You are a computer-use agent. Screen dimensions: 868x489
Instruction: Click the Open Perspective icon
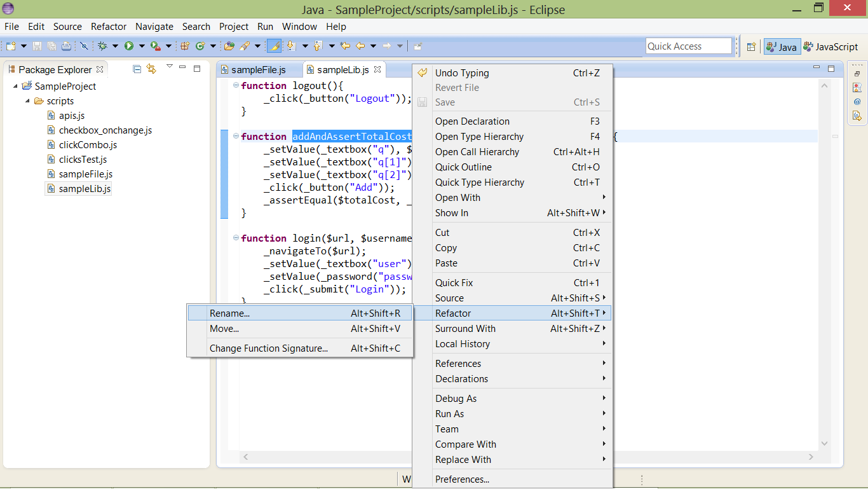pos(751,46)
